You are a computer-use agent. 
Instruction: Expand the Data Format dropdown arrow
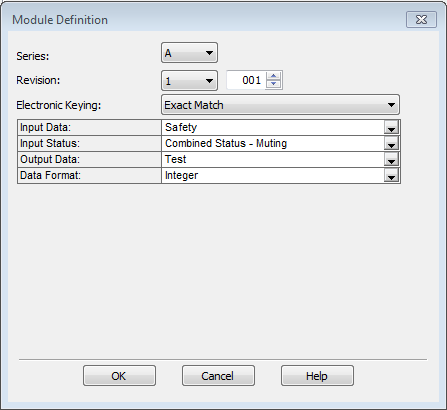pyautogui.click(x=391, y=176)
